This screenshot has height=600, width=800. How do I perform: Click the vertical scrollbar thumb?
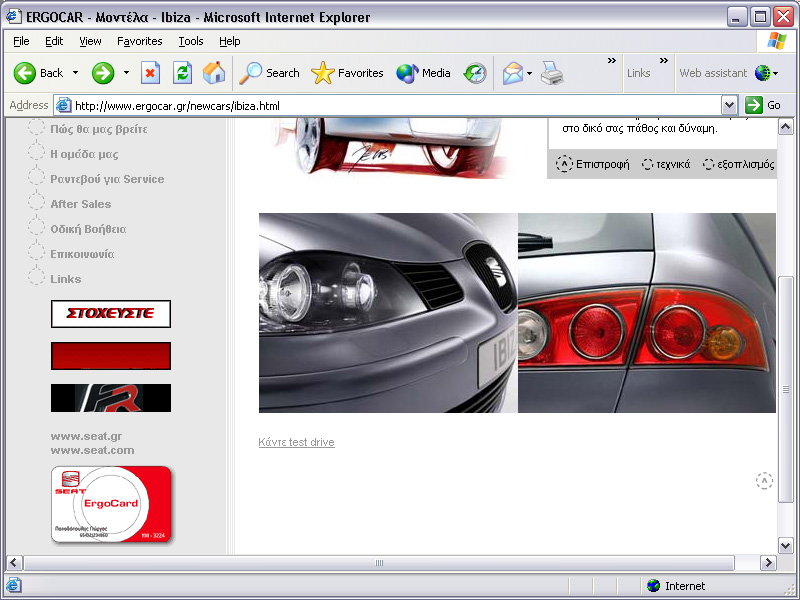786,389
